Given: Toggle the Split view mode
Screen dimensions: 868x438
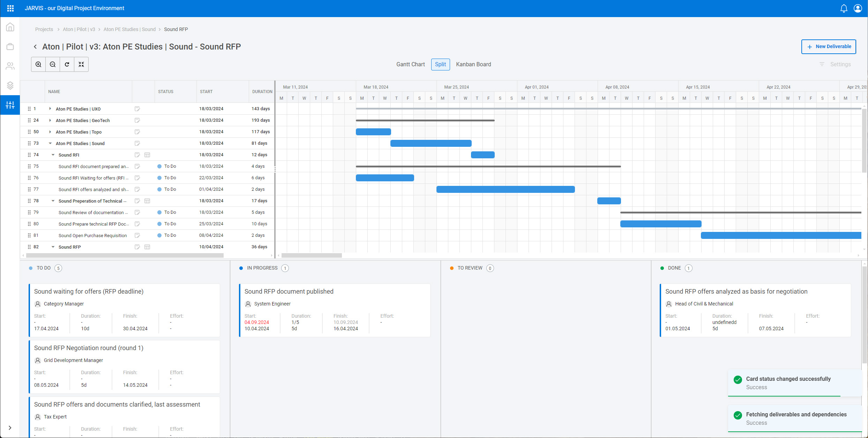Looking at the screenshot, I should [440, 64].
